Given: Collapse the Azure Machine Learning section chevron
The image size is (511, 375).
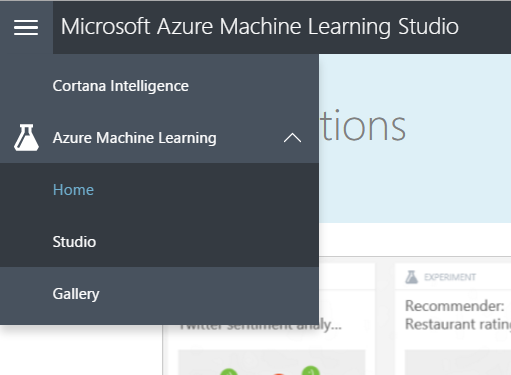Looking at the screenshot, I should tap(292, 138).
